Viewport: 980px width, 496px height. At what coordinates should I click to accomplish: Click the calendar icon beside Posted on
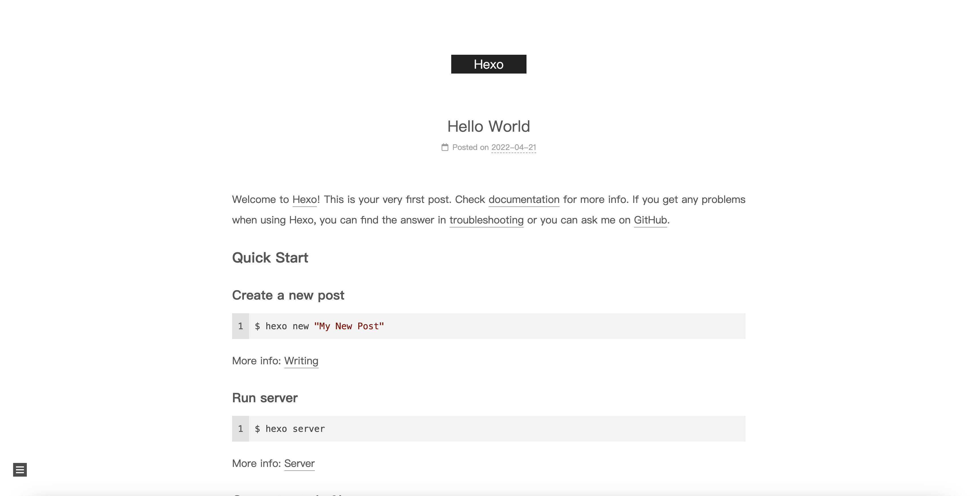tap(445, 147)
